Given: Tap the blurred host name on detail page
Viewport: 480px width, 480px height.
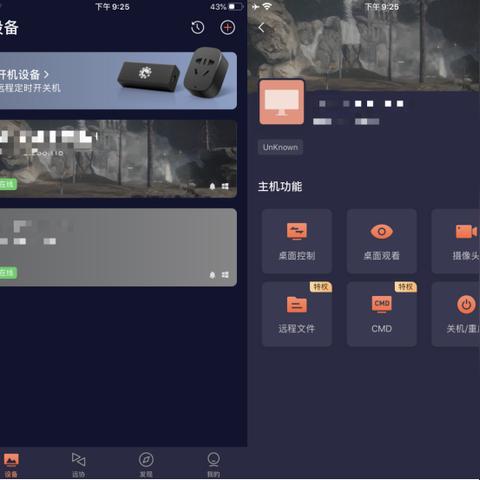Looking at the screenshot, I should point(362,104).
